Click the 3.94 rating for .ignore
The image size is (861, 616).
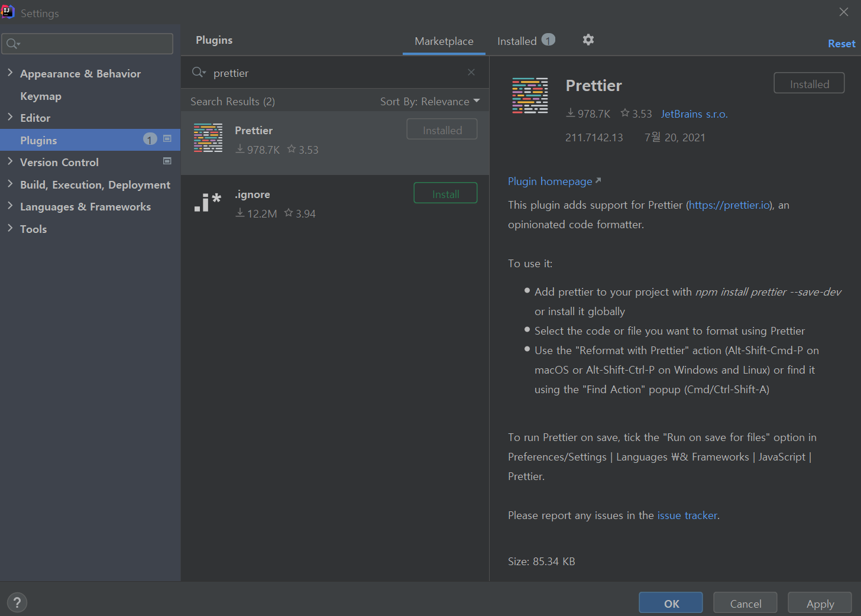coord(300,213)
